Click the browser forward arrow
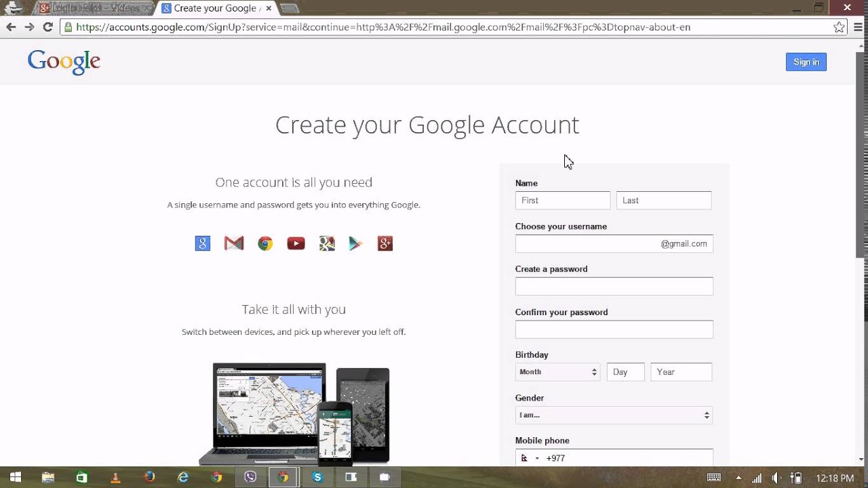Image resolution: width=868 pixels, height=488 pixels. pos(29,27)
